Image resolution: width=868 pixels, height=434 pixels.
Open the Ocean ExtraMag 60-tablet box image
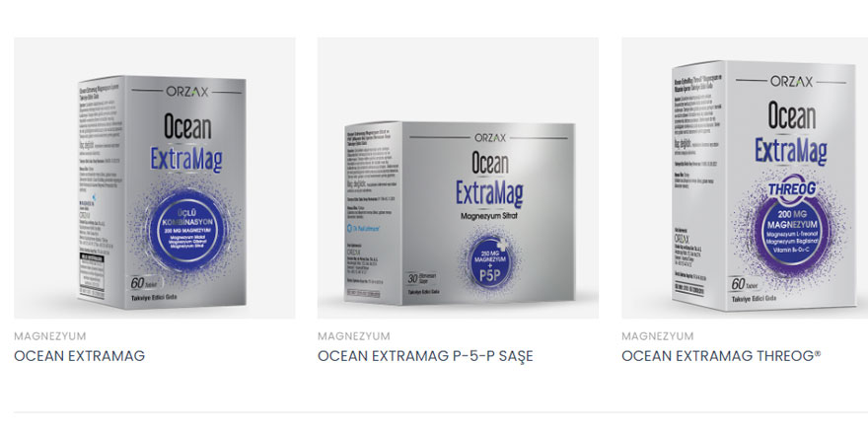point(155,178)
